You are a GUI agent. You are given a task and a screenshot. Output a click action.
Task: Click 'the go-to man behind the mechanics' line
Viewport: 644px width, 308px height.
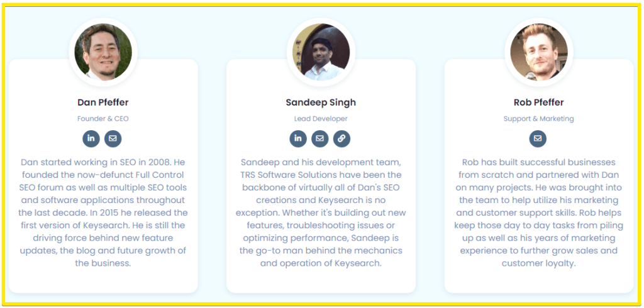pyautogui.click(x=321, y=251)
